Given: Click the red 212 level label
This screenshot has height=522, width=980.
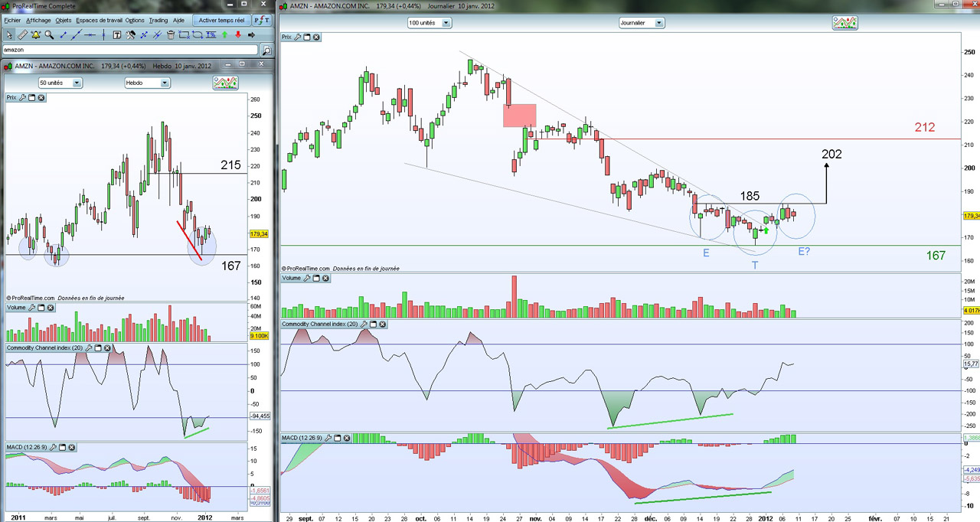Looking at the screenshot, I should click(925, 127).
